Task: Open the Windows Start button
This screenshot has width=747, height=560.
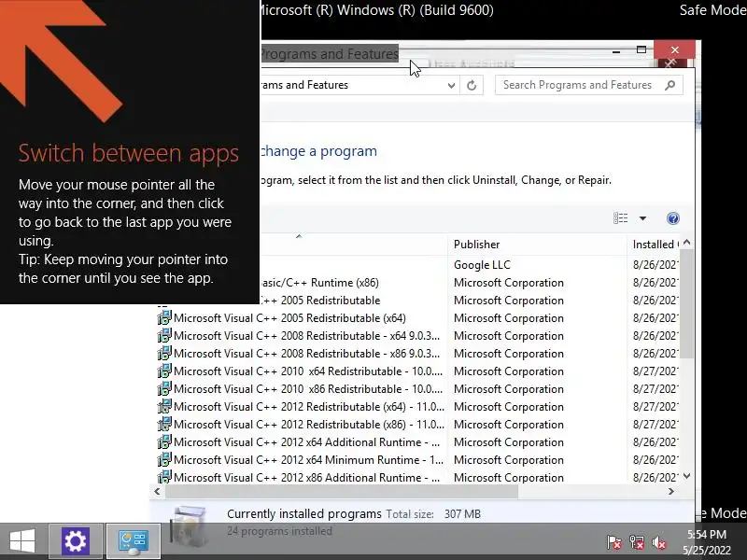Action: 21,541
